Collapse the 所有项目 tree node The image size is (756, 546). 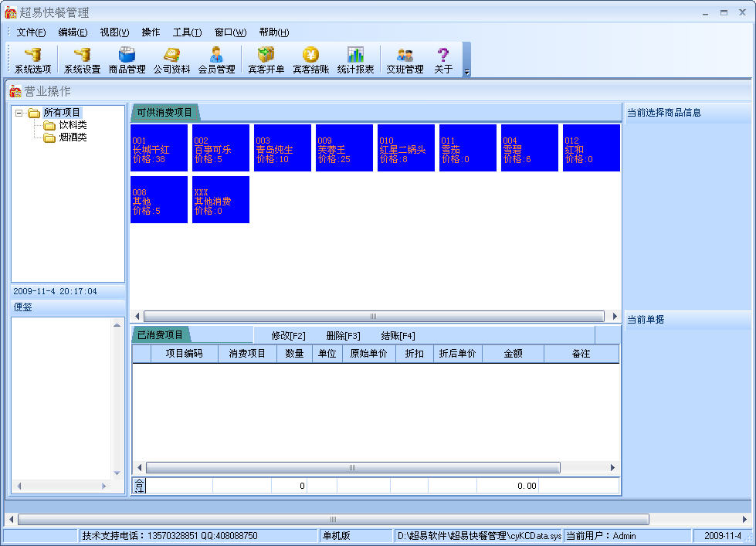[19, 113]
